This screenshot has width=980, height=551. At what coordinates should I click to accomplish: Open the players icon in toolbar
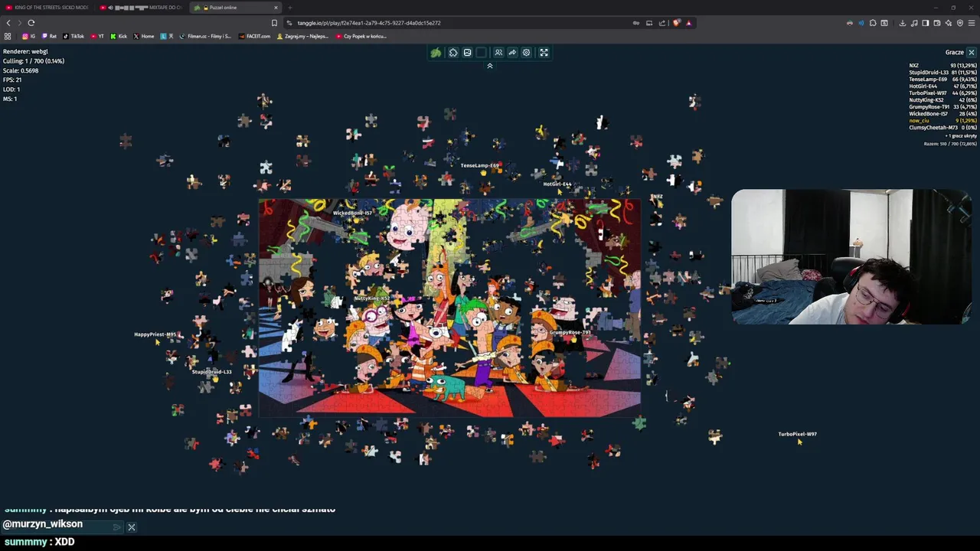[498, 53]
